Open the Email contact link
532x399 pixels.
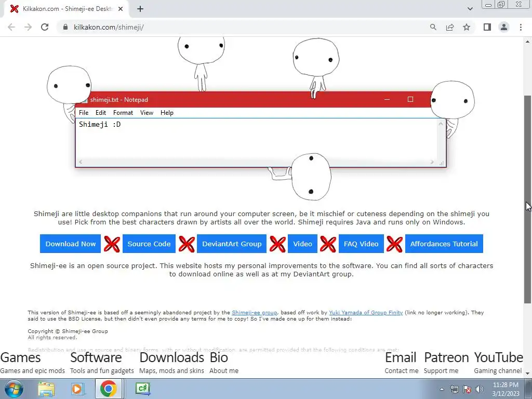tap(402, 363)
